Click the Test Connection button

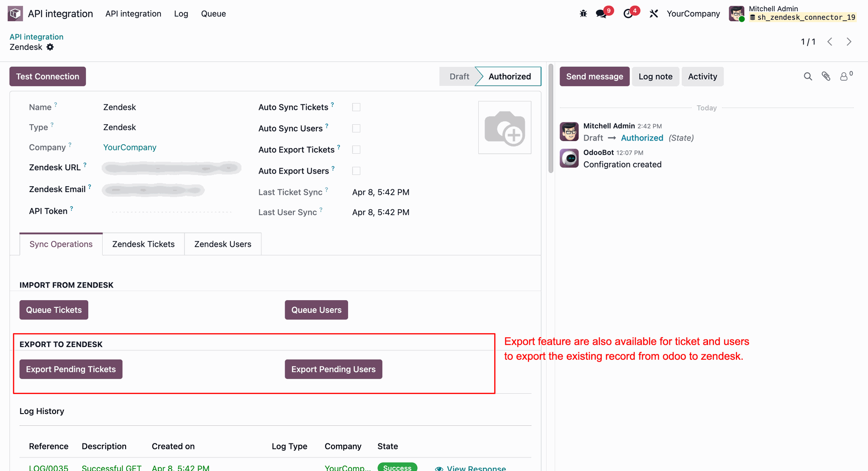point(47,76)
